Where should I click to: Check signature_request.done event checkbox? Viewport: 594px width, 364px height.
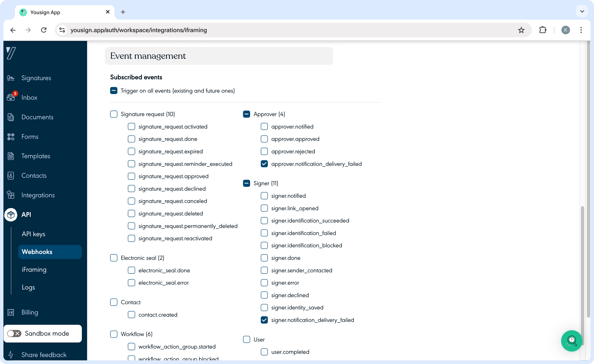point(131,139)
